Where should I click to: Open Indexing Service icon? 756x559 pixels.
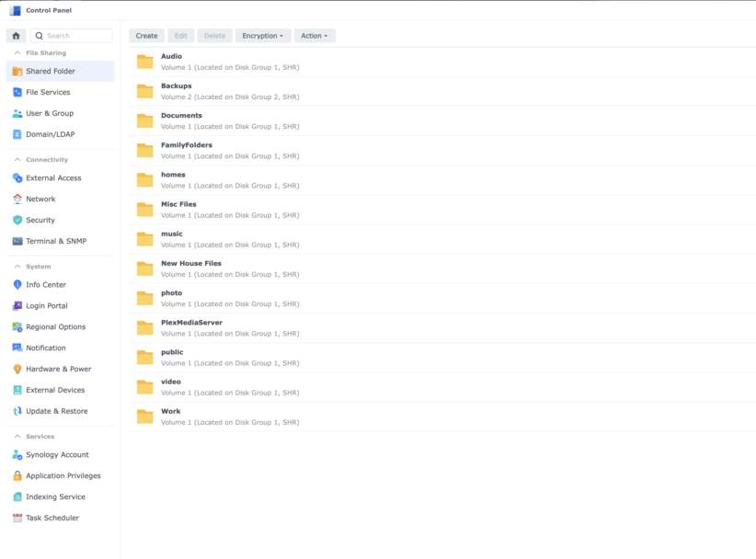pyautogui.click(x=17, y=496)
